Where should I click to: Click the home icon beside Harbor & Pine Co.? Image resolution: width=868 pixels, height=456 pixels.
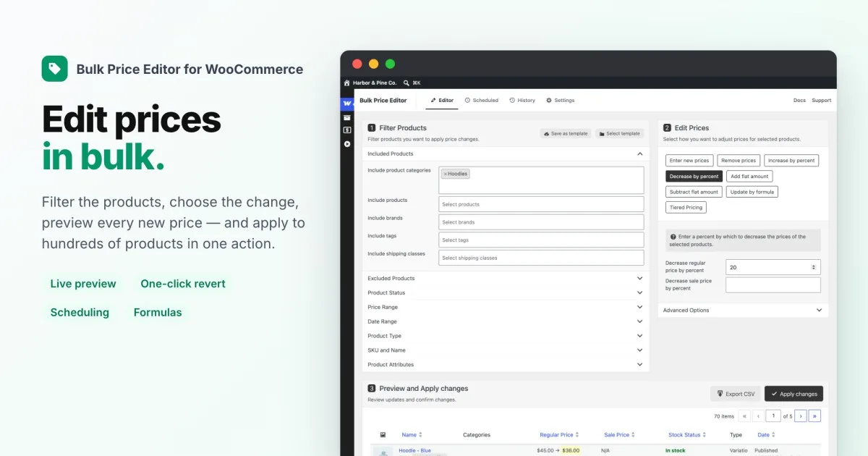346,83
